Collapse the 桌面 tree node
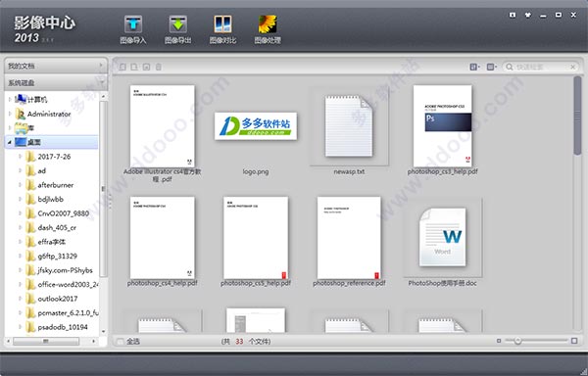588x376 pixels. point(10,142)
